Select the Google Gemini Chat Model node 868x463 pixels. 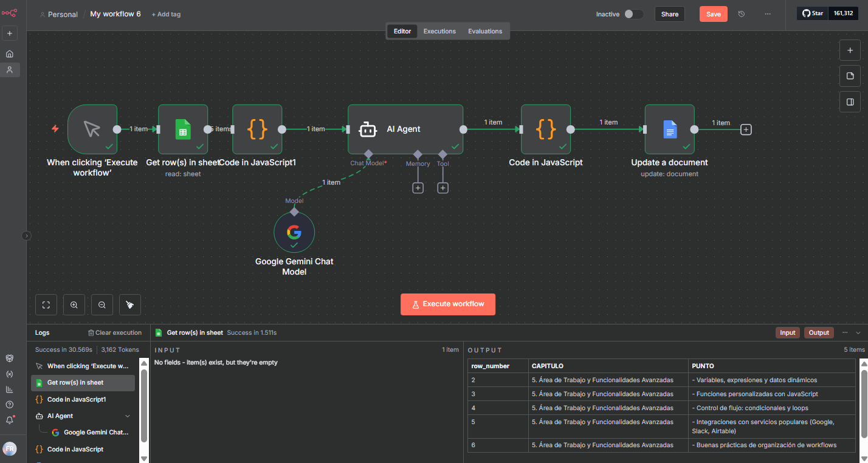294,232
